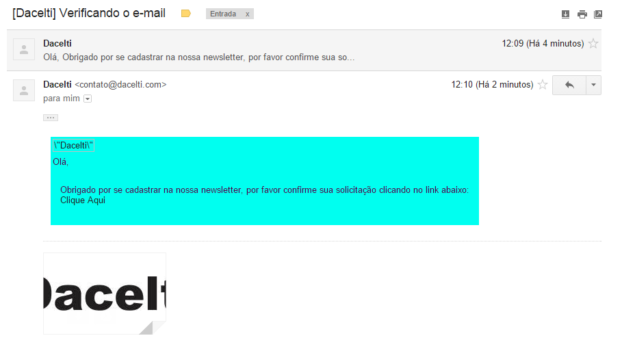Click sender avatar of the expanded message
Viewport: 622px width, 364px height.
(x=24, y=90)
